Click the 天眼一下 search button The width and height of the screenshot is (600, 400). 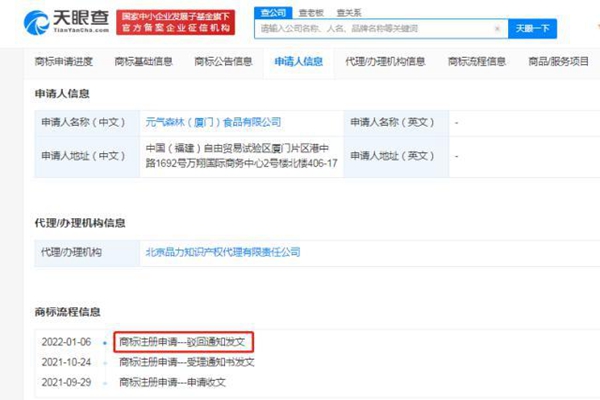coord(532,28)
